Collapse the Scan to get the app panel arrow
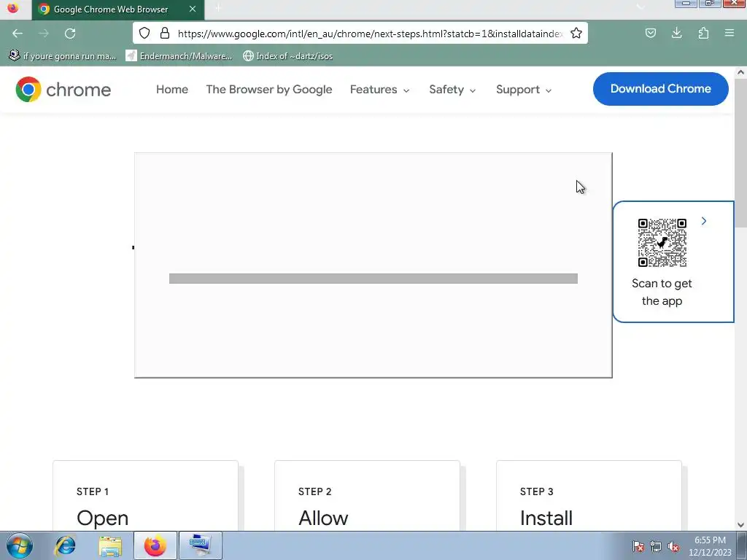This screenshot has height=560, width=747. (704, 221)
